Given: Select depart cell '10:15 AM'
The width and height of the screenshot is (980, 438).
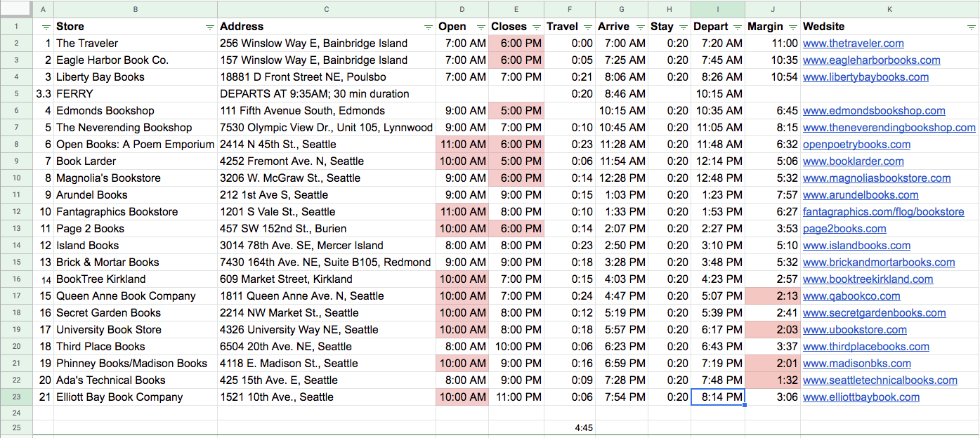Looking at the screenshot, I should point(718,94).
